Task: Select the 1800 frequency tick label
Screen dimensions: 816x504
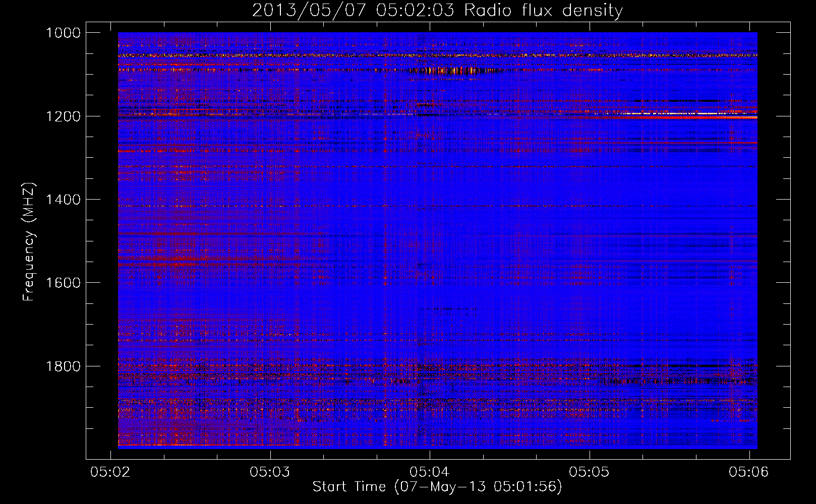Action: pos(63,366)
